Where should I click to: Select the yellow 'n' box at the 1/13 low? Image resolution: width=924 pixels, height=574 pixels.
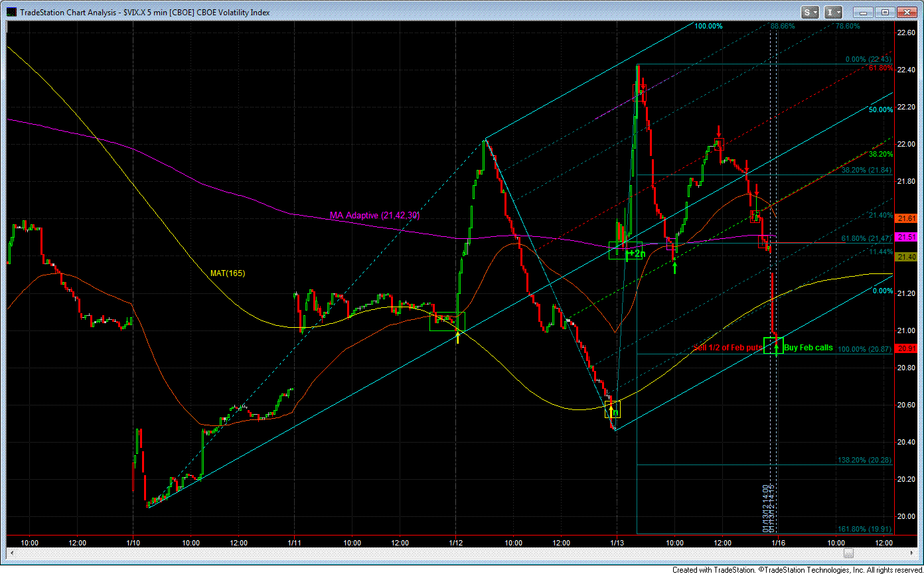(612, 409)
